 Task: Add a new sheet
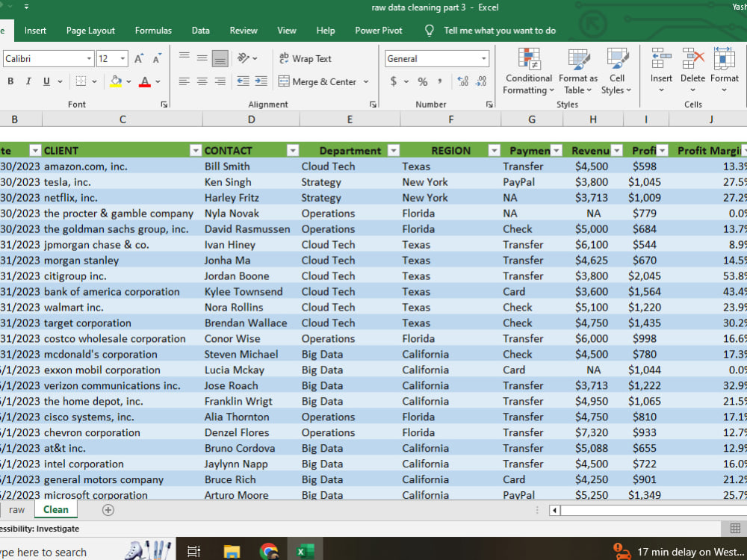[x=108, y=510]
